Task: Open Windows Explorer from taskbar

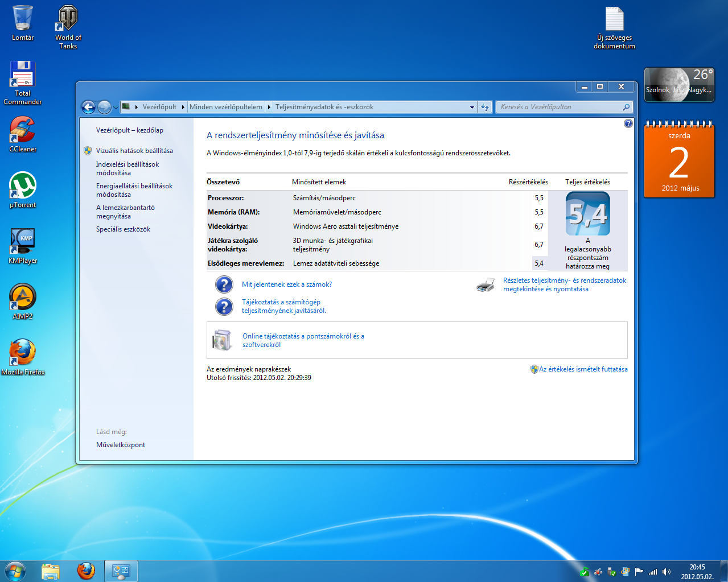Action: pos(51,571)
